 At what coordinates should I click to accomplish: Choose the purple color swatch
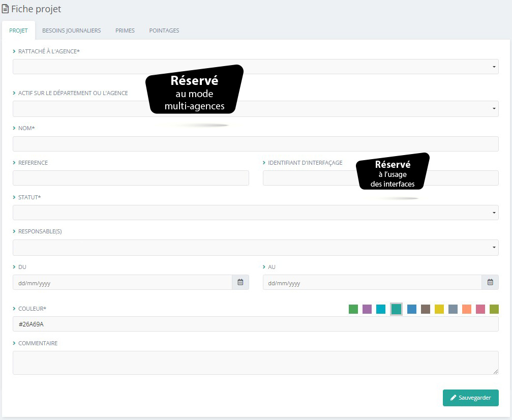pos(367,309)
